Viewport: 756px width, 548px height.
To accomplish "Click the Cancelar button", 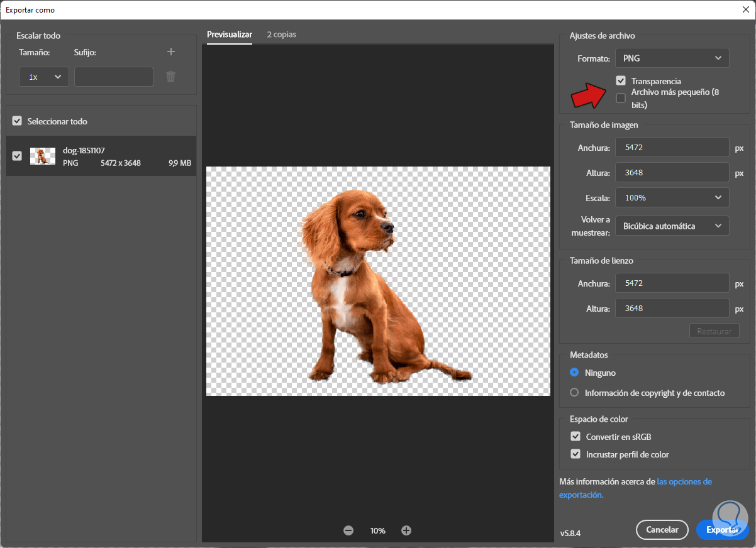I will point(662,530).
